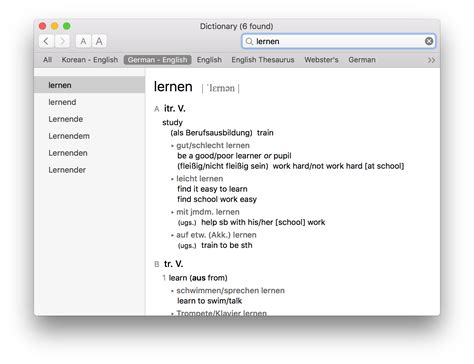The width and height of the screenshot is (474, 364).
Task: Switch to the Webster's tab
Action: coord(321,60)
